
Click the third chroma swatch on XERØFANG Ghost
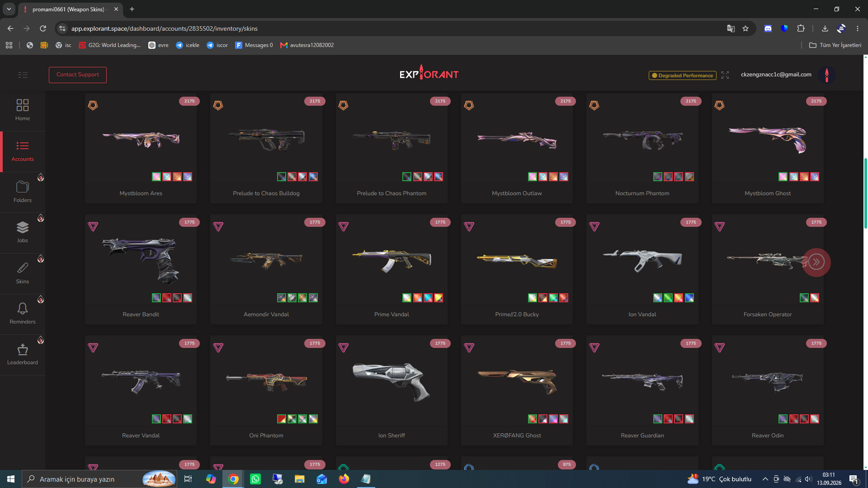coord(553,419)
